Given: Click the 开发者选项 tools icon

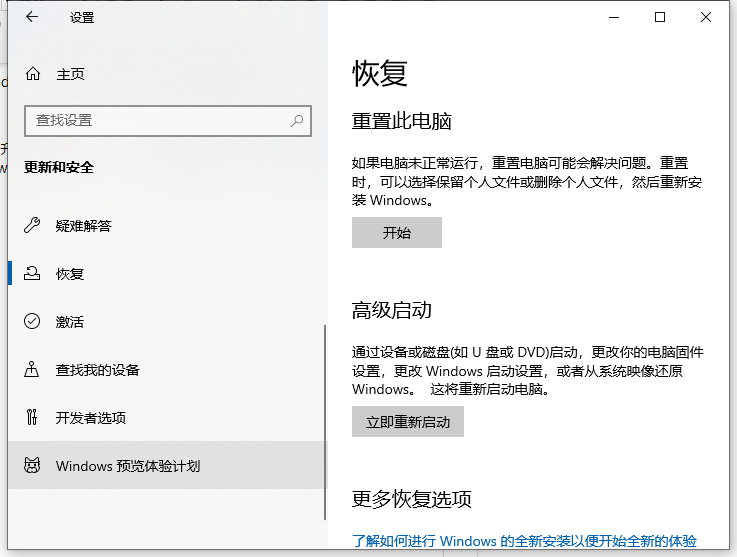Looking at the screenshot, I should coord(32,417).
